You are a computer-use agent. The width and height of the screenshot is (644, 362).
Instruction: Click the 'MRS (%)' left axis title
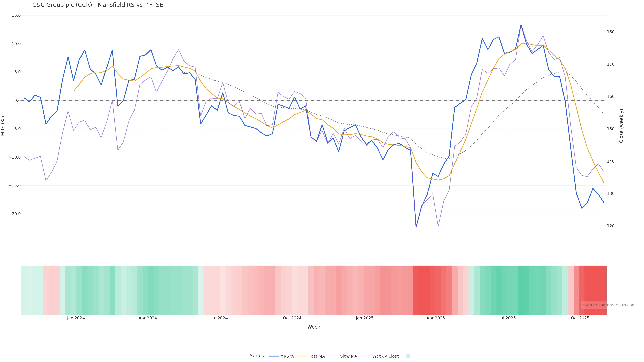[3, 126]
